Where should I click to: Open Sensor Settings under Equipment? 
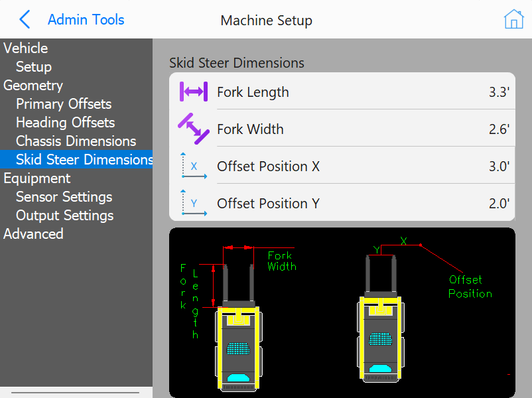pyautogui.click(x=64, y=197)
